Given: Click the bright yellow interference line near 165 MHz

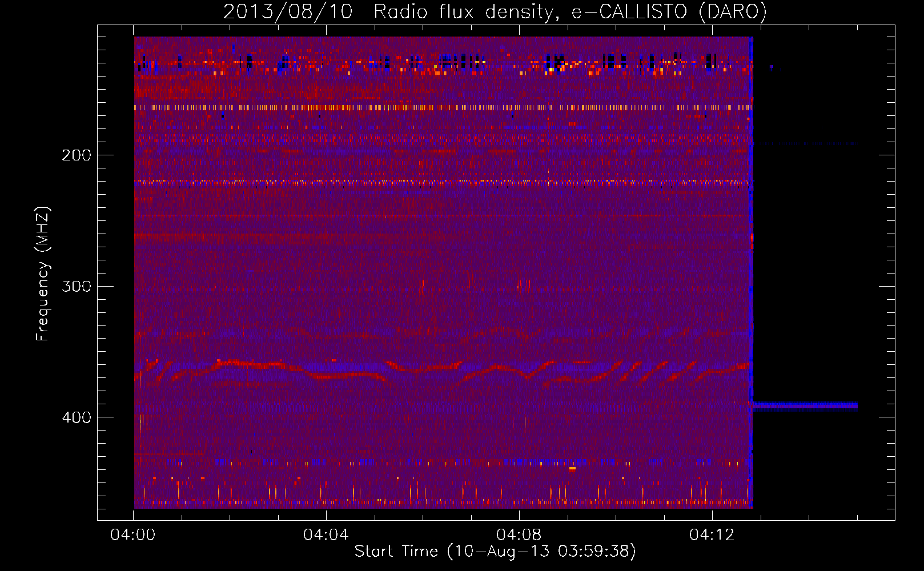Looking at the screenshot, I should [x=443, y=107].
